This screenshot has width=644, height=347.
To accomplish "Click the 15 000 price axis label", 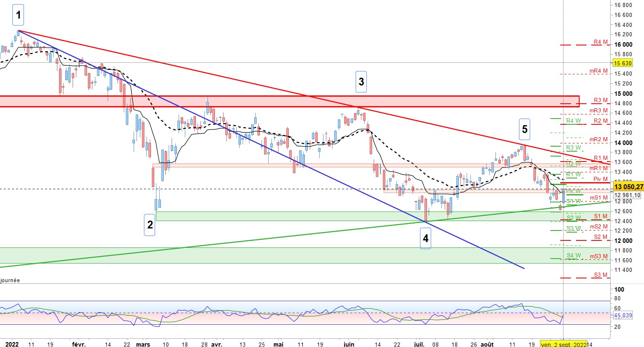I will [623, 94].
